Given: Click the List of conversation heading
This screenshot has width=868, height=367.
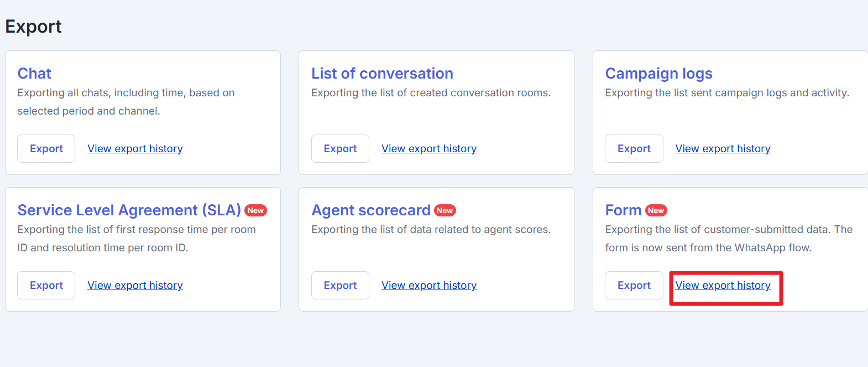Looking at the screenshot, I should coord(382,73).
